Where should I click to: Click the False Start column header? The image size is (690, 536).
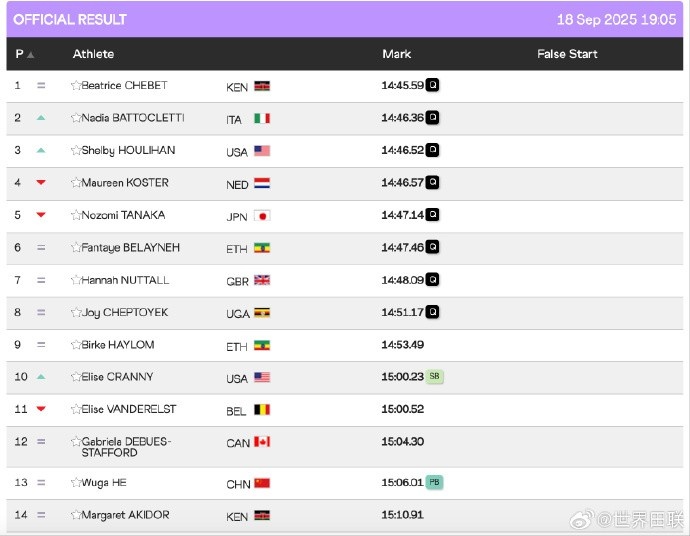tap(566, 54)
